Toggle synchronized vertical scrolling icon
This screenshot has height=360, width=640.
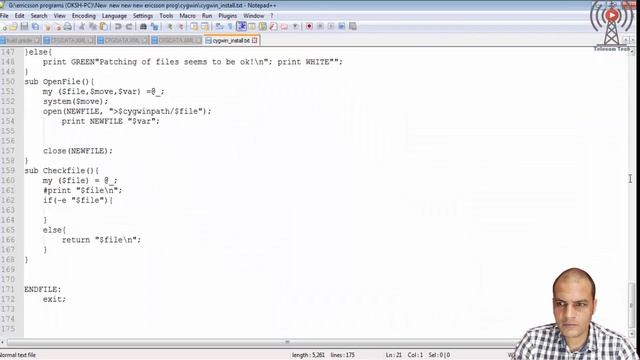(x=194, y=27)
